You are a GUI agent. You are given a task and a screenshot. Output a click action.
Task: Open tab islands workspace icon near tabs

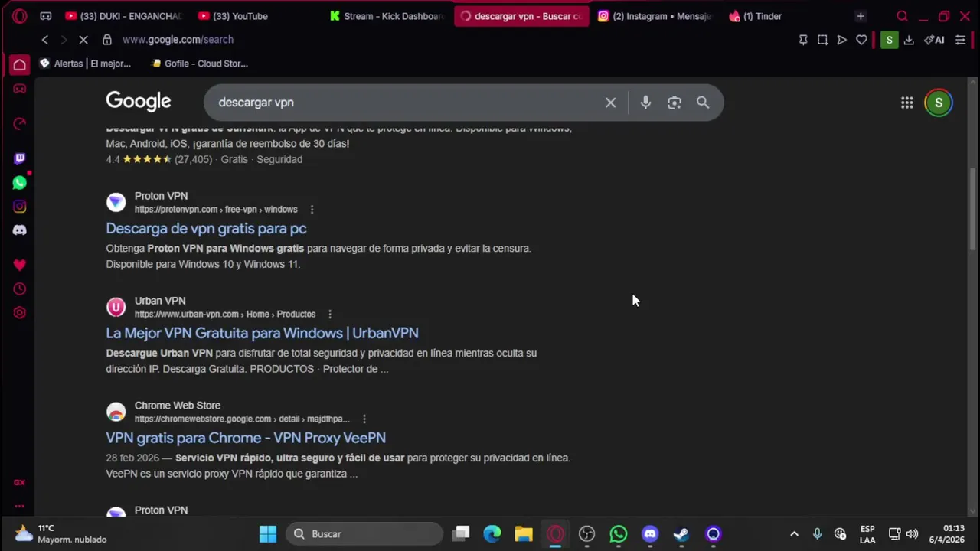(x=46, y=15)
